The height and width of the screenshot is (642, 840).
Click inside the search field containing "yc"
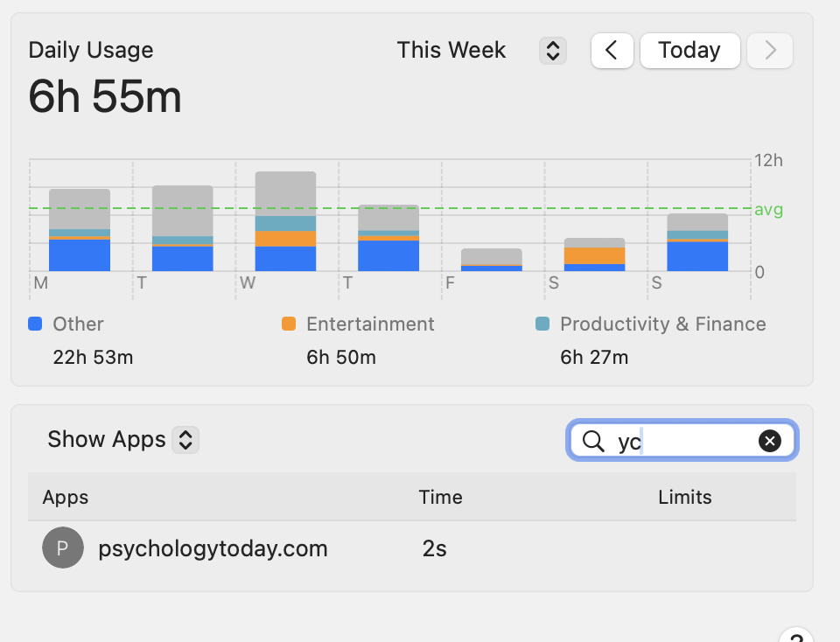coord(691,441)
